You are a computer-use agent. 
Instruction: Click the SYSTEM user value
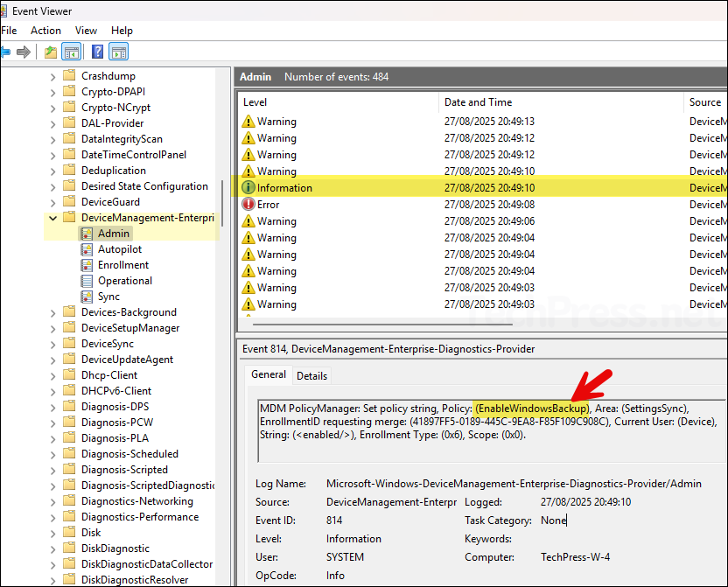345,557
